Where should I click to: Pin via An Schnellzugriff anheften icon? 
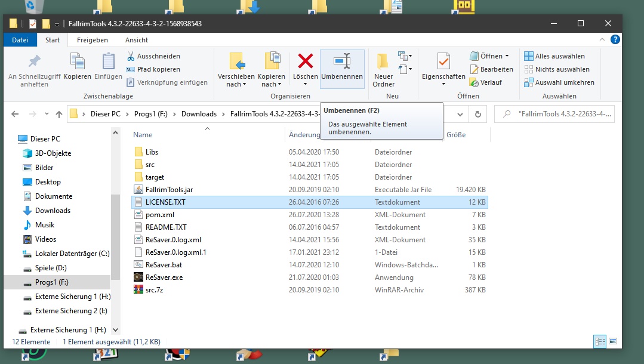(34, 61)
